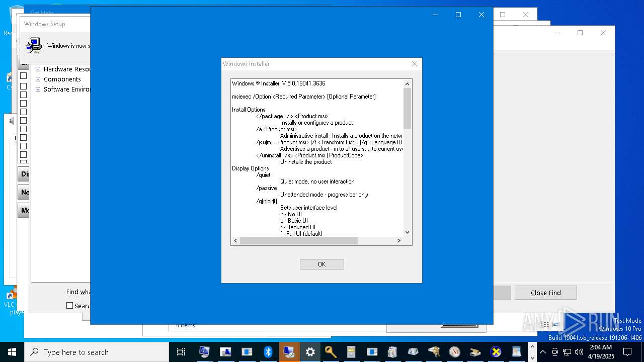Click taskbar overflow down arrow
This screenshot has height=362, width=644.
pos(533,357)
